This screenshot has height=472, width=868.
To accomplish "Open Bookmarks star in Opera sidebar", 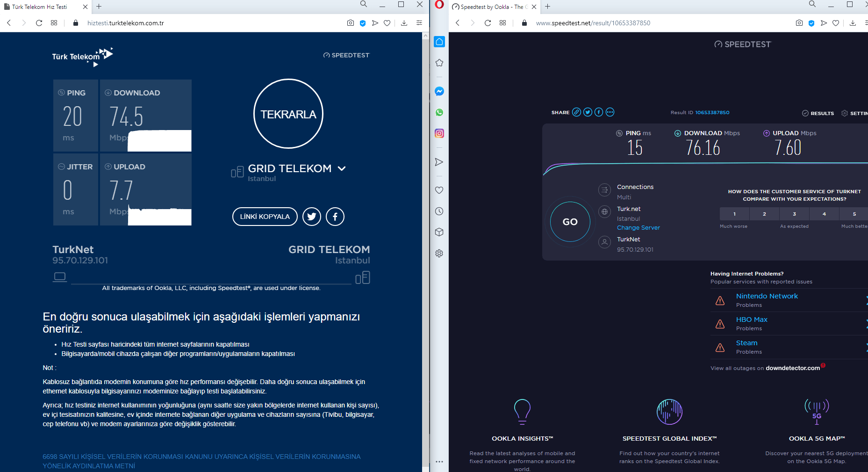I will (439, 63).
